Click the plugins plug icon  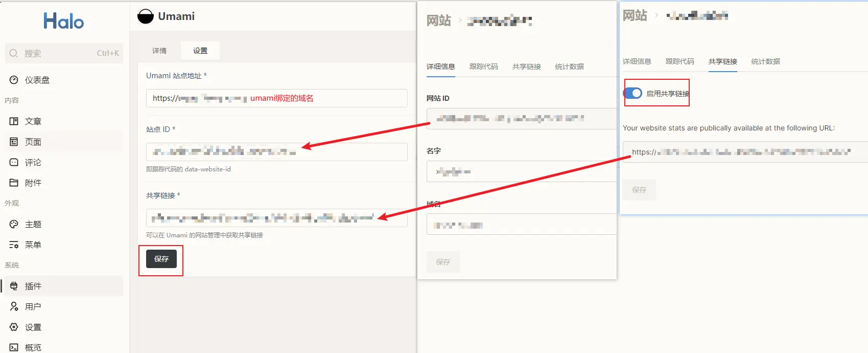pos(14,286)
